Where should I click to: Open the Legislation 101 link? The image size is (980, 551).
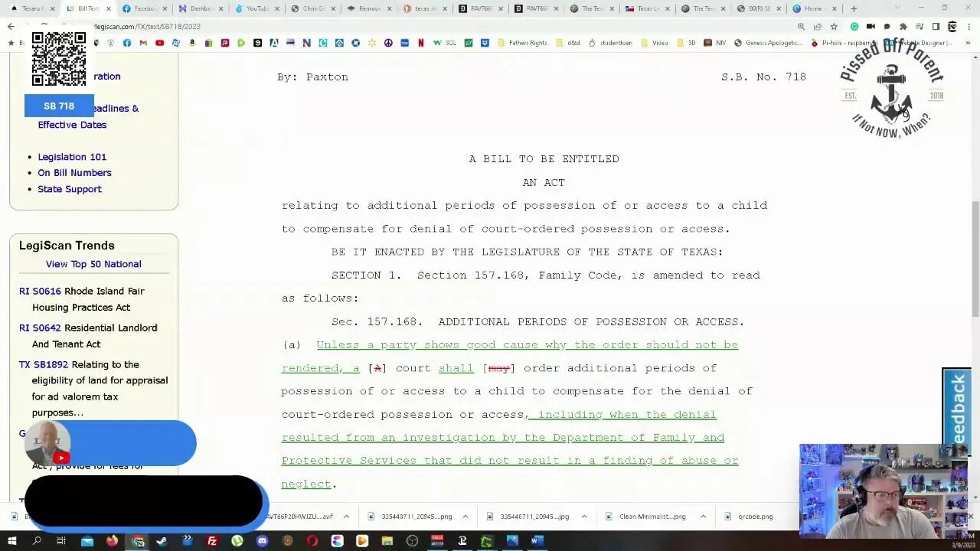pos(72,157)
